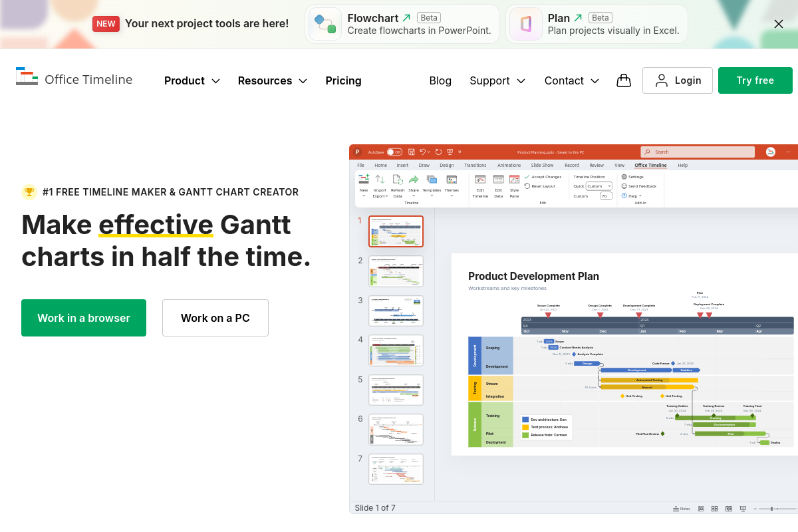
Task: Open the Plan beta tool card
Action: pyautogui.click(x=597, y=24)
